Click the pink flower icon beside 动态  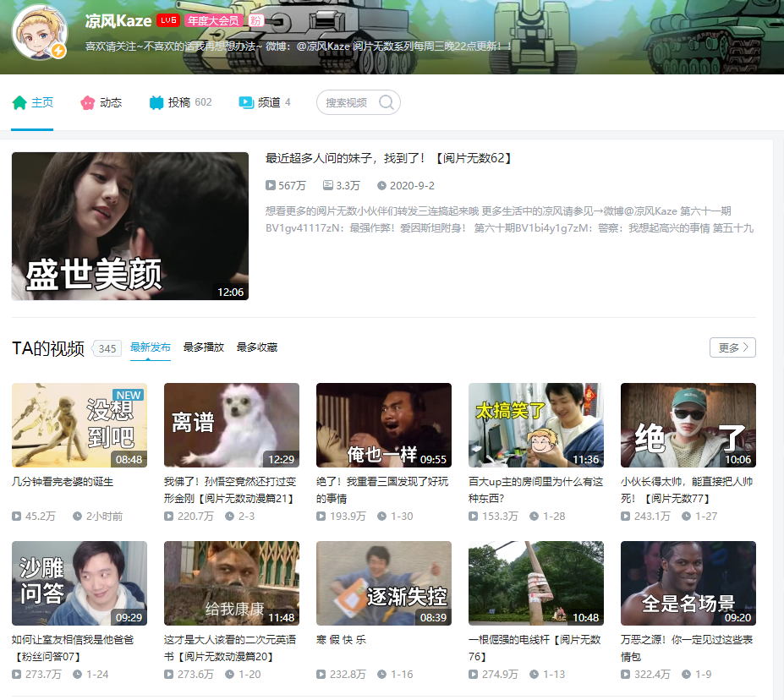(87, 102)
